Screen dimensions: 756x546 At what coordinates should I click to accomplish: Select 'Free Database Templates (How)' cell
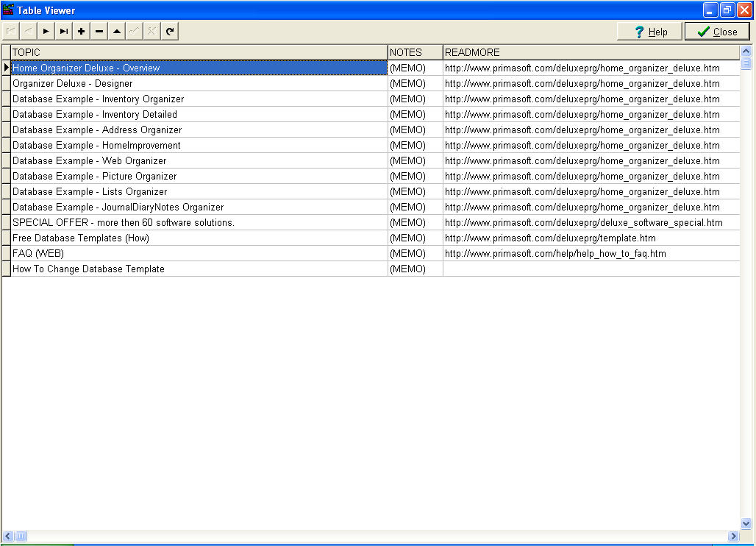coord(199,238)
